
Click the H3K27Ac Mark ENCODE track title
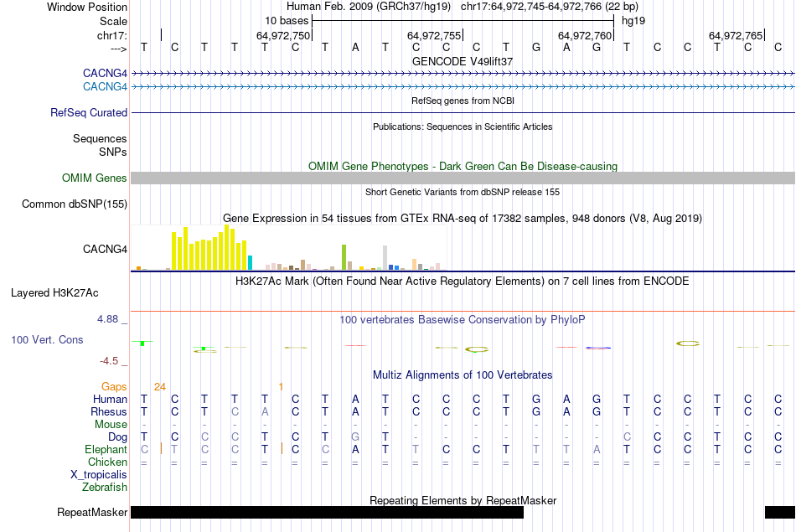(x=463, y=281)
